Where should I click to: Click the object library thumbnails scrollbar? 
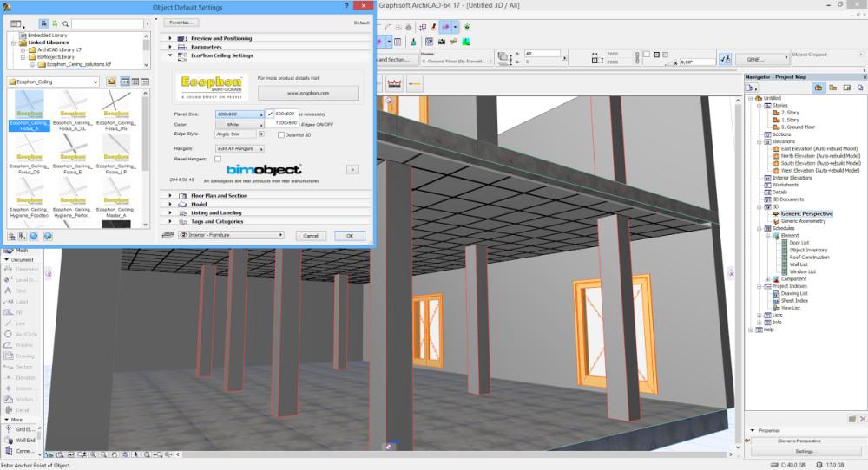pyautogui.click(x=146, y=158)
